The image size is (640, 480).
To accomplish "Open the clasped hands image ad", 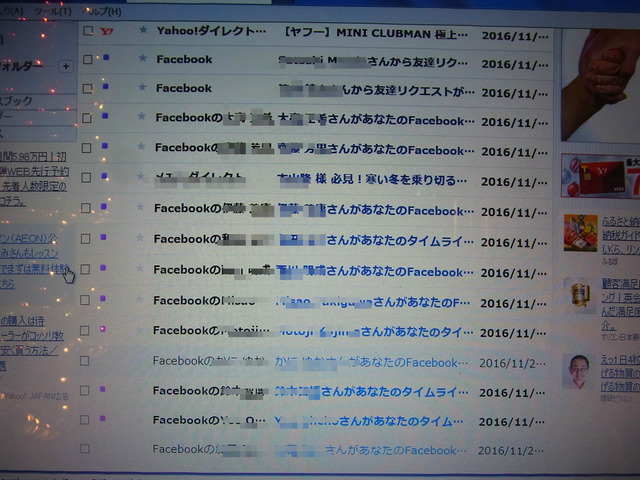I will [x=600, y=85].
